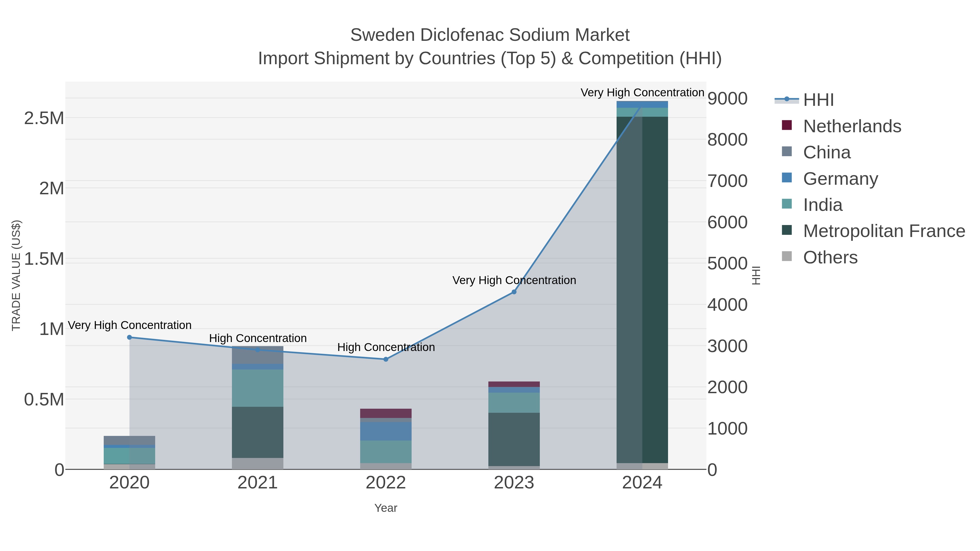Click the 2021 HHI data point marker

(x=258, y=350)
